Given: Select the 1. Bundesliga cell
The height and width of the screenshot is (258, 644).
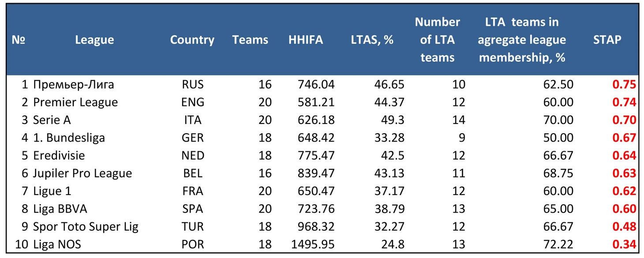Looking at the screenshot, I should tap(69, 138).
